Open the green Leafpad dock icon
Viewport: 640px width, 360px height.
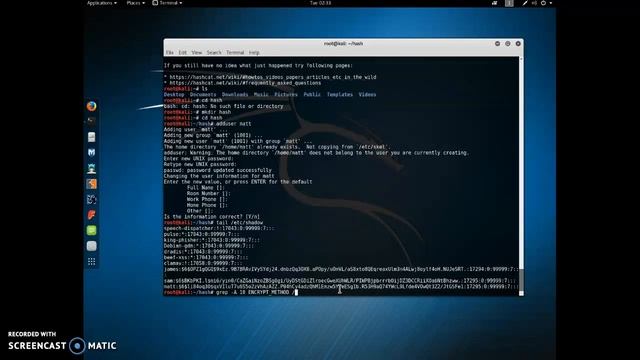click(91, 230)
